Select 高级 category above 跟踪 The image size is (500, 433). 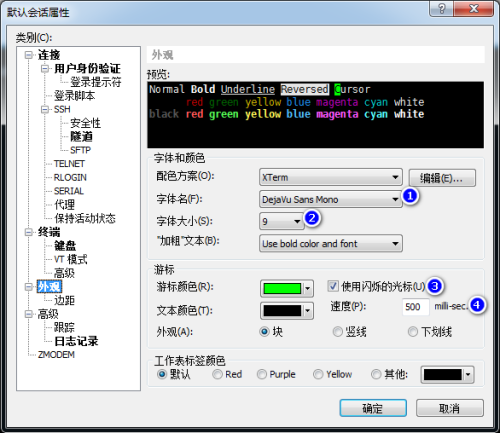pos(48,314)
